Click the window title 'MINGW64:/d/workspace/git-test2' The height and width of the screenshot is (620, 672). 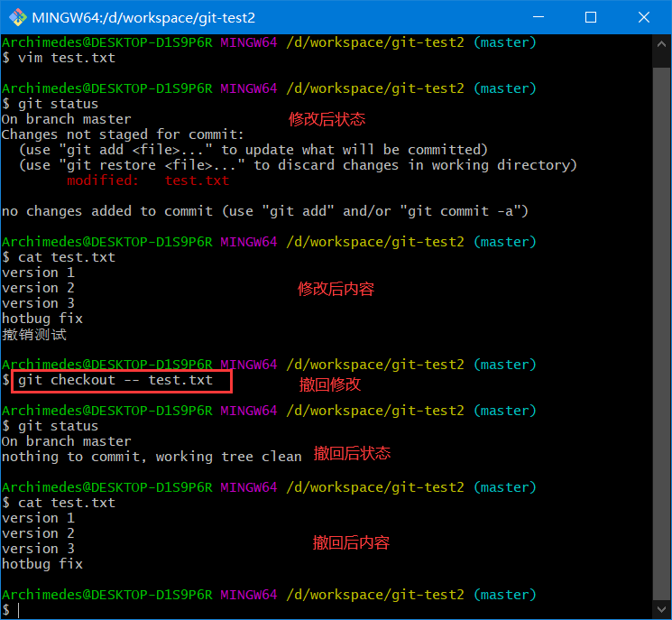[x=143, y=17]
